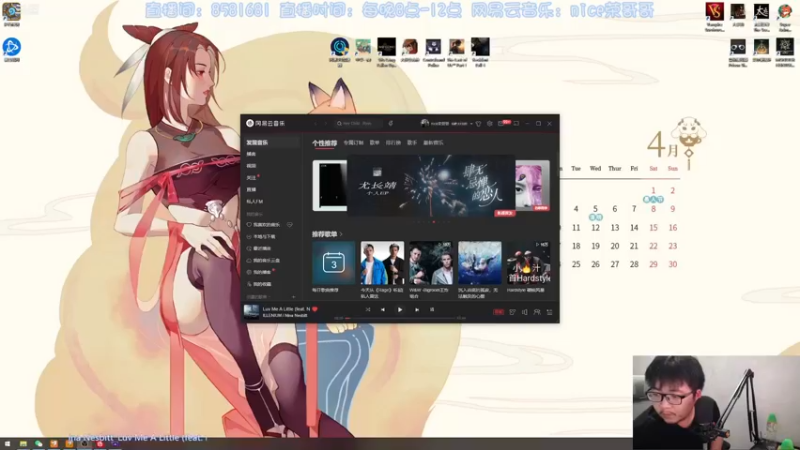Open the 歌手 tab
Image resolution: width=800 pixels, height=450 pixels.
pos(412,143)
